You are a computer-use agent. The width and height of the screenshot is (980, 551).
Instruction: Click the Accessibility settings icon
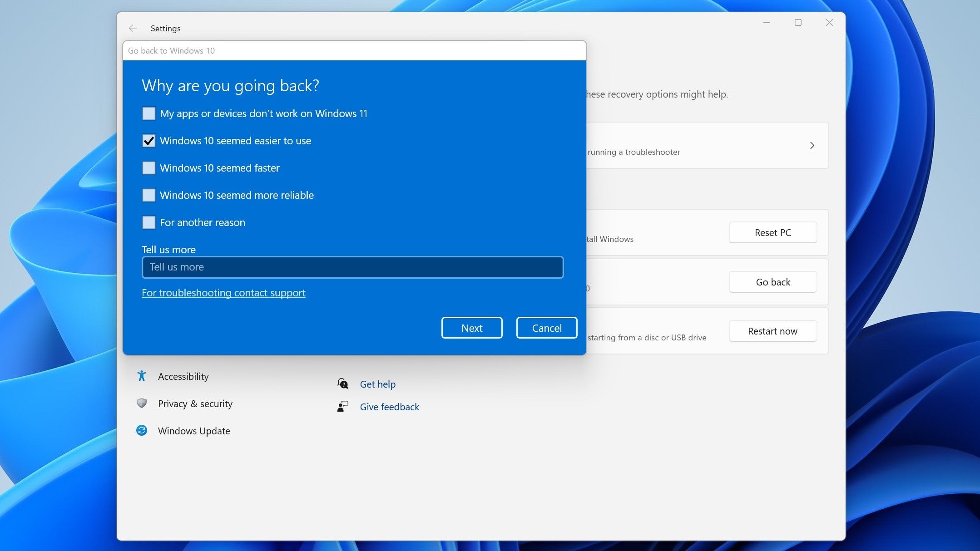tap(141, 376)
